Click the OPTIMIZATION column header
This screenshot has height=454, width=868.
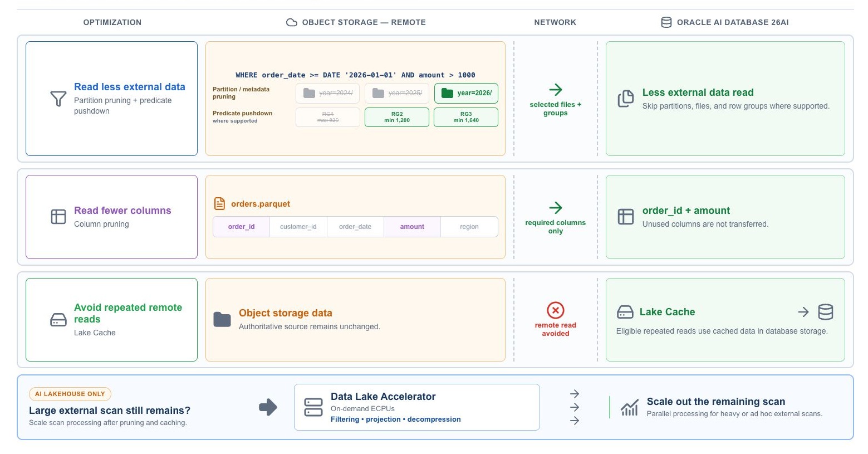click(x=112, y=22)
